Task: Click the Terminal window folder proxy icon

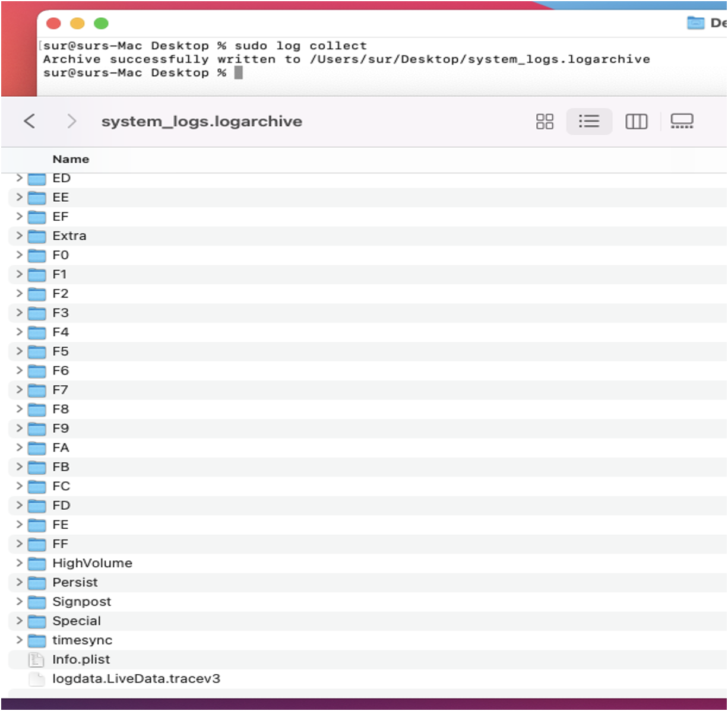Action: pos(695,23)
